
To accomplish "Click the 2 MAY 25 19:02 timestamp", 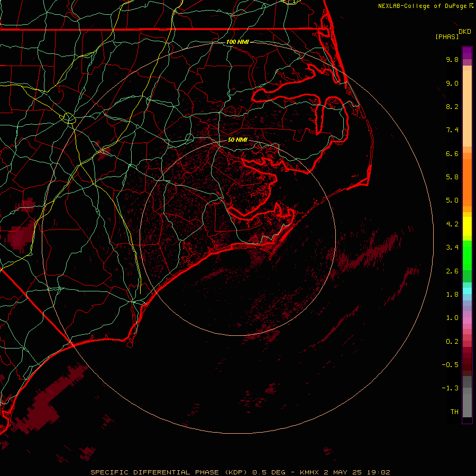I will click(357, 472).
